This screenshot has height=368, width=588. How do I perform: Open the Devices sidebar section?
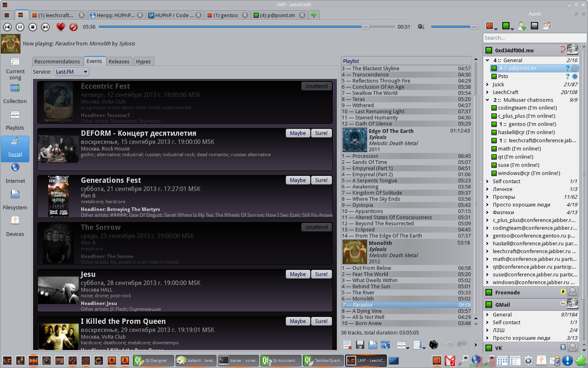pos(15,227)
